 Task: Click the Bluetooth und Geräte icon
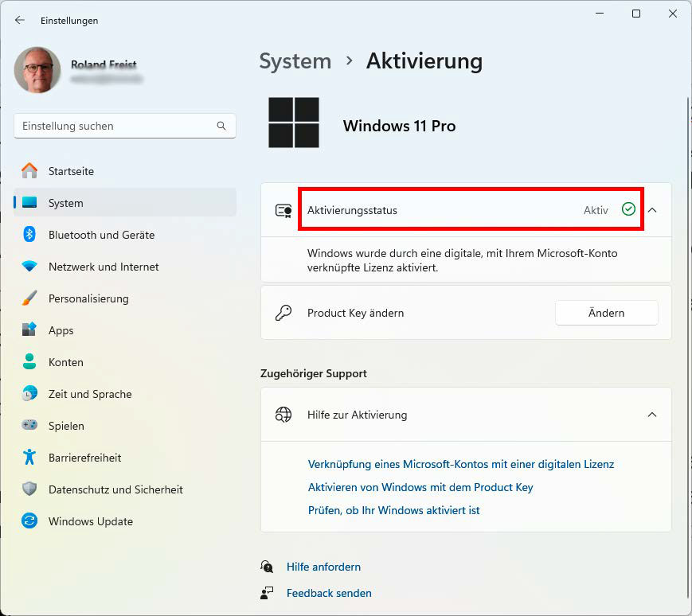[x=29, y=235]
